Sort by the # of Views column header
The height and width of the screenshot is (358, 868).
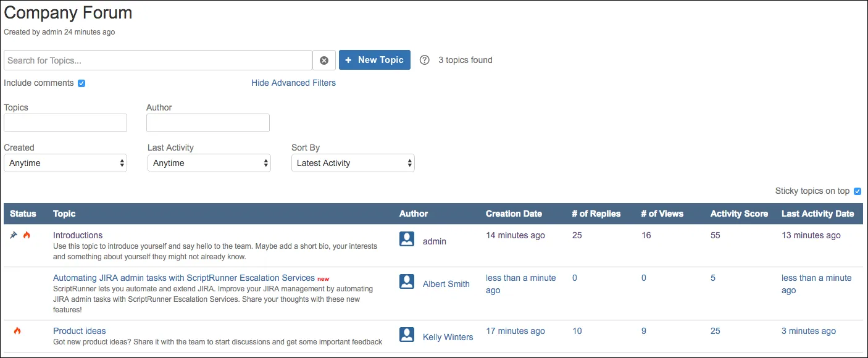click(662, 214)
